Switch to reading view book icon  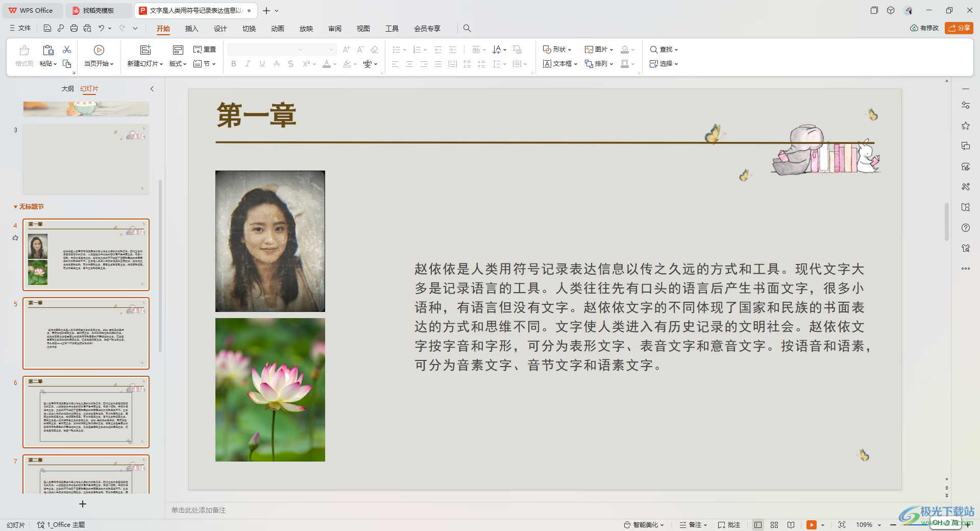[x=791, y=525]
